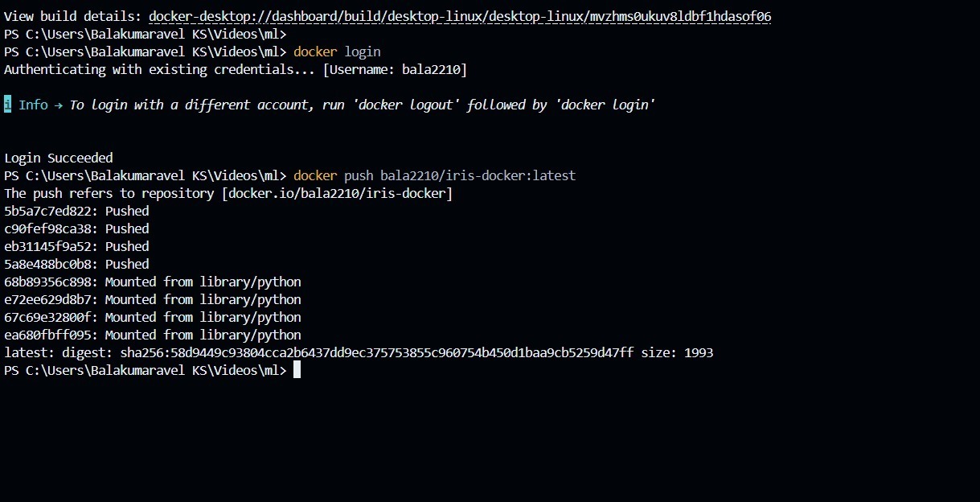Click the 'docker login' command text

pos(337,51)
